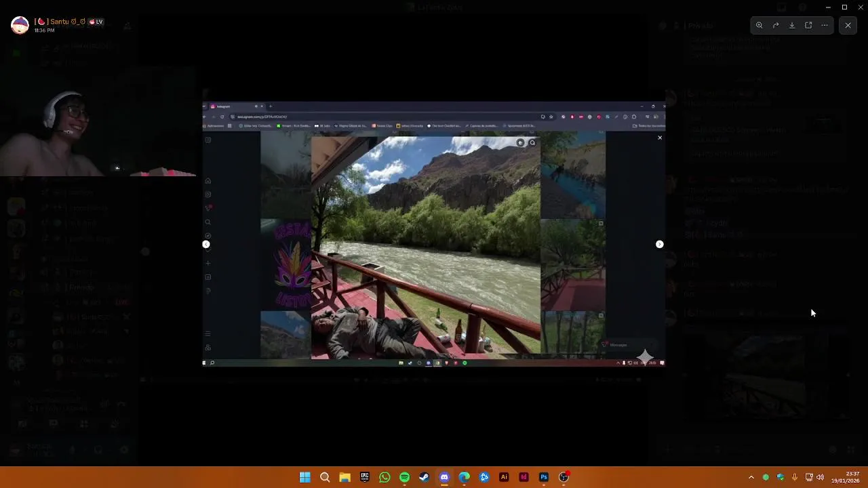
Task: Open Steam from taskbar
Action: [x=424, y=477]
